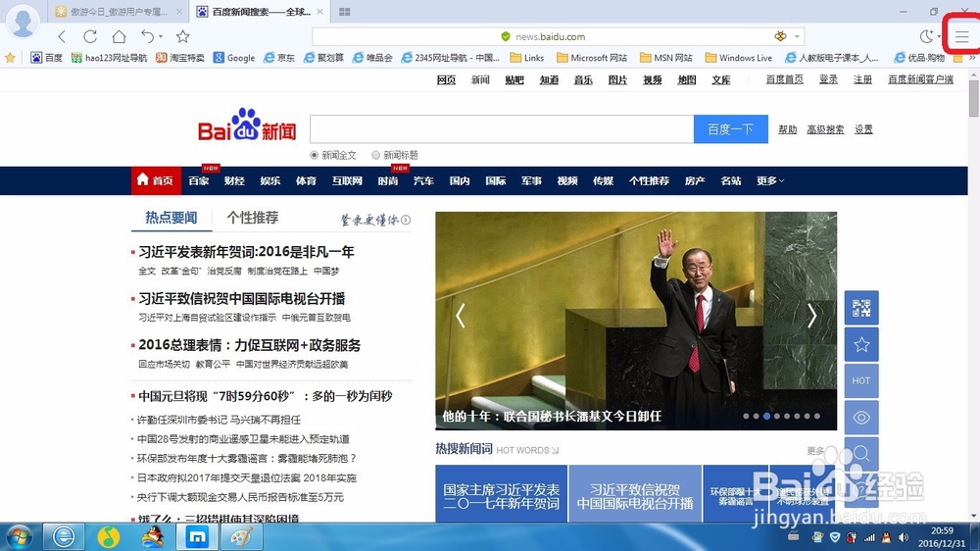
Task: Go to browser home page icon
Action: tap(119, 37)
